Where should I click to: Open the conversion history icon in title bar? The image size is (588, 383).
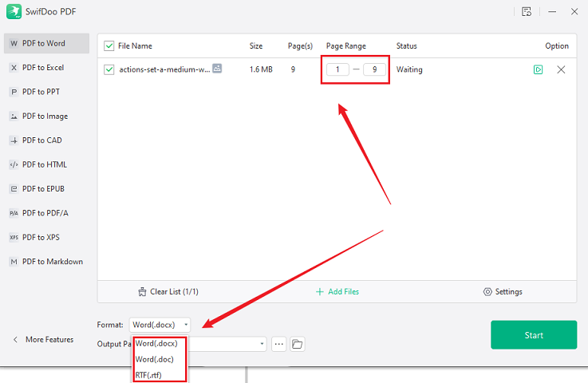527,12
